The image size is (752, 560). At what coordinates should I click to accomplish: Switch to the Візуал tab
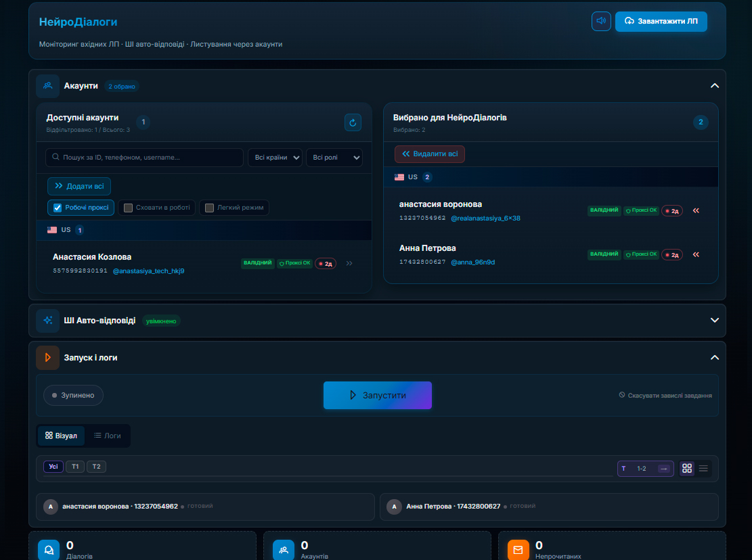[61, 436]
